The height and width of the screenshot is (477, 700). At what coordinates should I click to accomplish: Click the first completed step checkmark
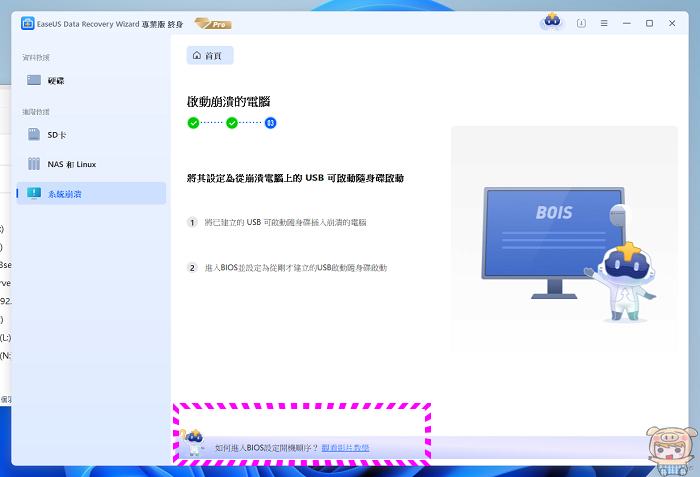[x=193, y=123]
